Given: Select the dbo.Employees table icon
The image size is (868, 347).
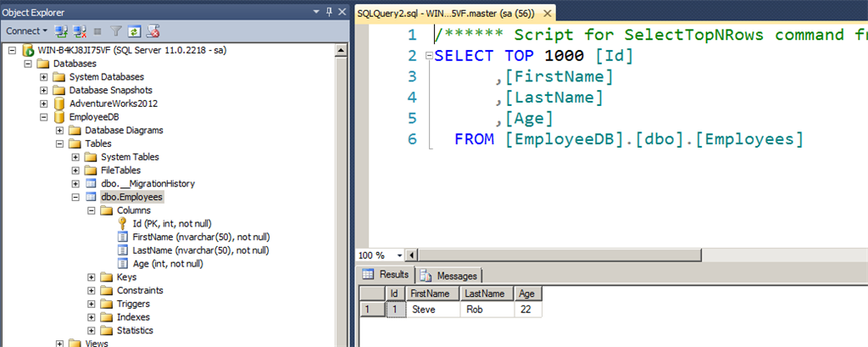Looking at the screenshot, I should (x=91, y=198).
